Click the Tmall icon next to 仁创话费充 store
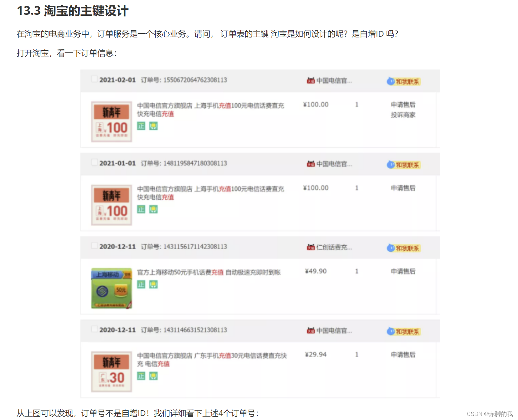The height and width of the screenshot is (420, 518). (311, 247)
